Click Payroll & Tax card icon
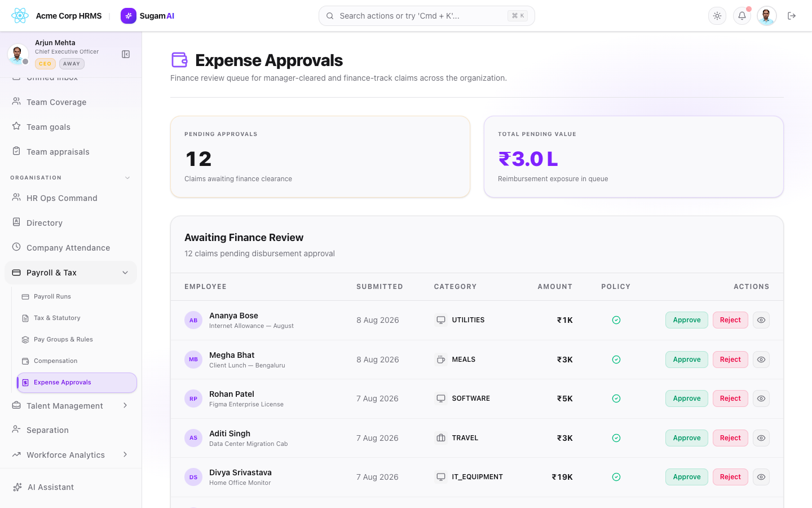 coord(16,273)
